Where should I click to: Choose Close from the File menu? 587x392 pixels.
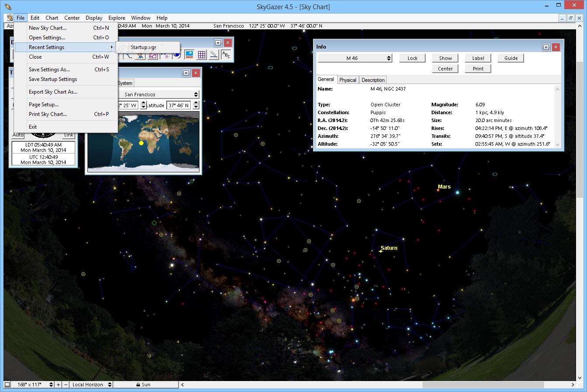click(x=66, y=57)
